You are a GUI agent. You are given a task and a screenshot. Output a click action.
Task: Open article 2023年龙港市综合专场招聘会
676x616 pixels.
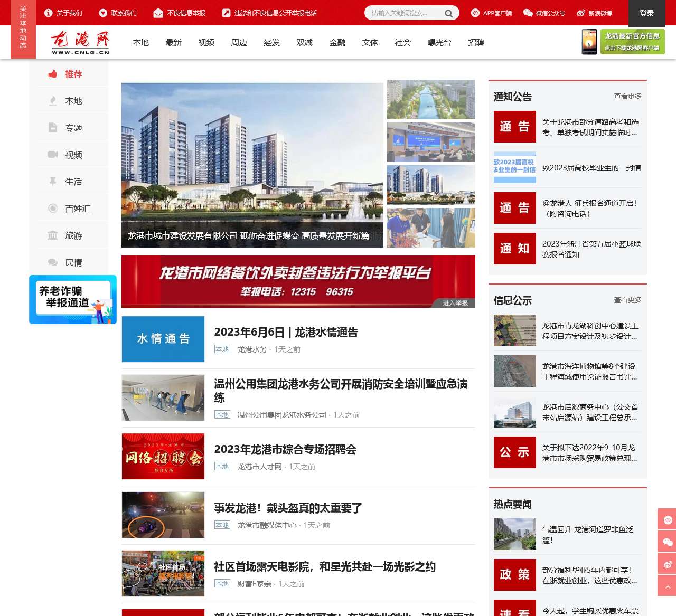click(285, 449)
